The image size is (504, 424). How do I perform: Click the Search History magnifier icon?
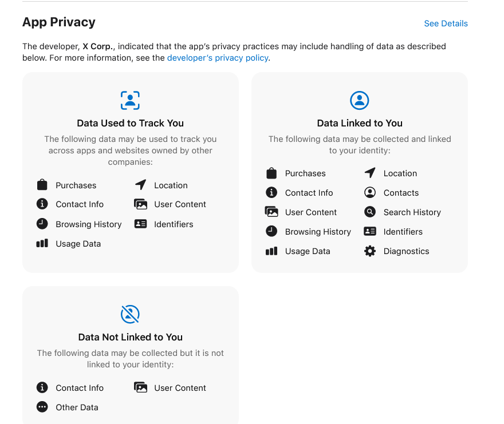coord(371,212)
